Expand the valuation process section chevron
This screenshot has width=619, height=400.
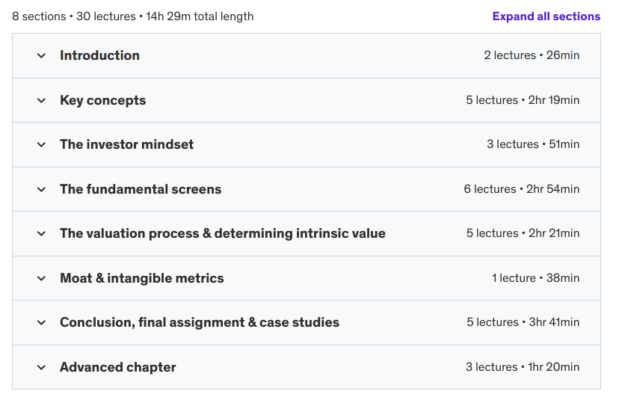[x=41, y=234]
